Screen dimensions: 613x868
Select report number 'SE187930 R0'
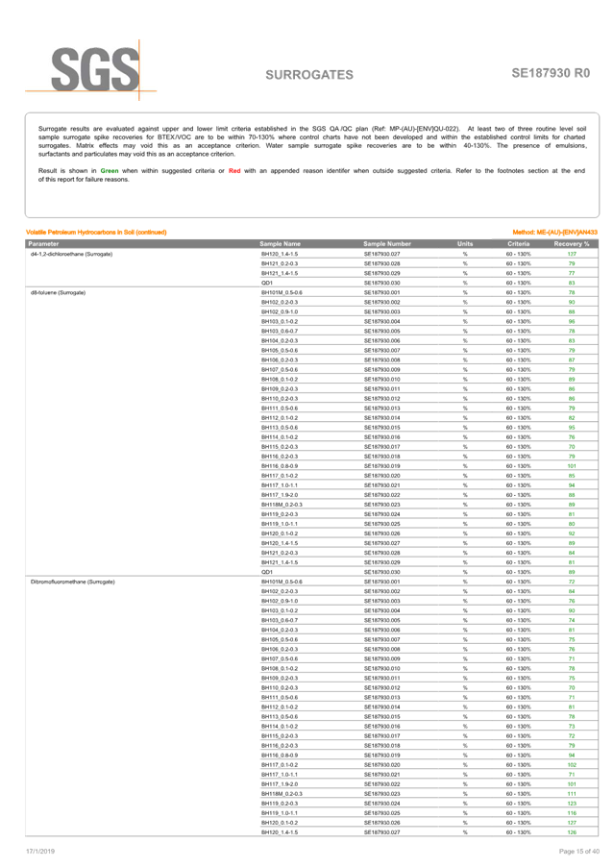(551, 73)
